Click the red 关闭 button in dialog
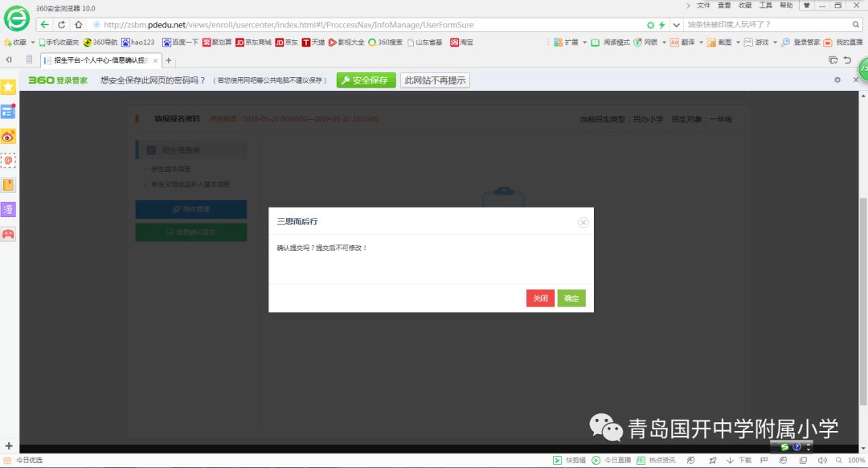 click(540, 298)
